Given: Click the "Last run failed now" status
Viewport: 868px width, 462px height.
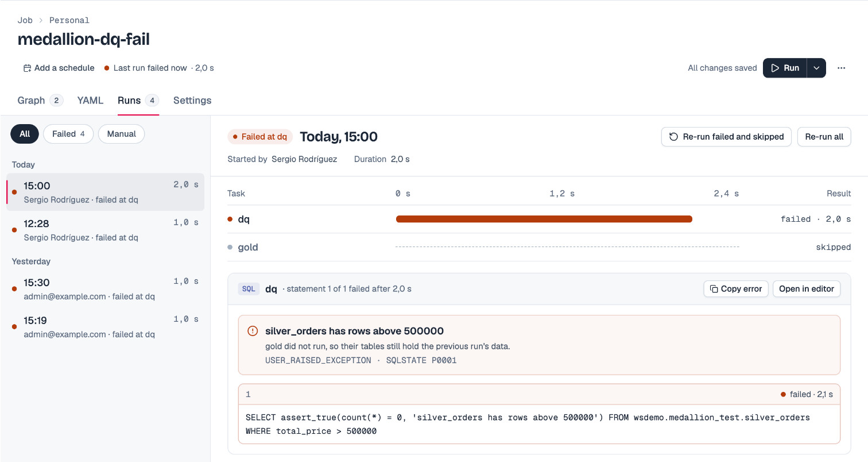Looking at the screenshot, I should 150,68.
